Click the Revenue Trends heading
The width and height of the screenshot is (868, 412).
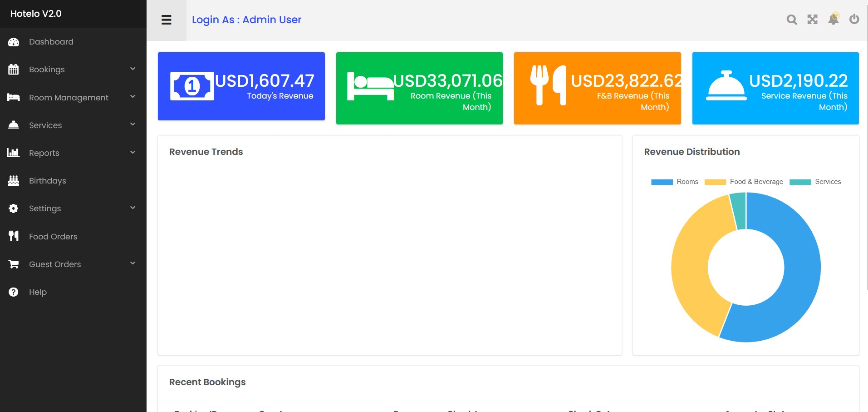206,152
